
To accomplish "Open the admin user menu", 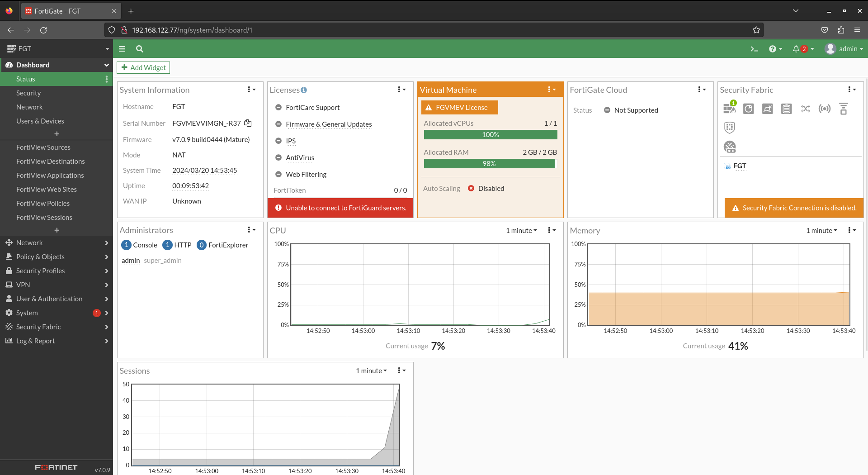I will pos(844,49).
